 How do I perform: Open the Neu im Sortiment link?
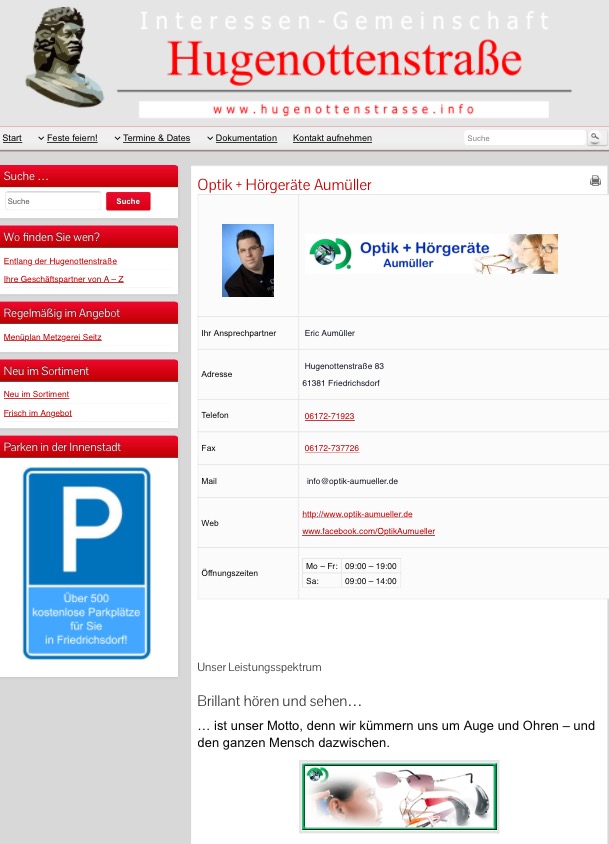coord(36,394)
